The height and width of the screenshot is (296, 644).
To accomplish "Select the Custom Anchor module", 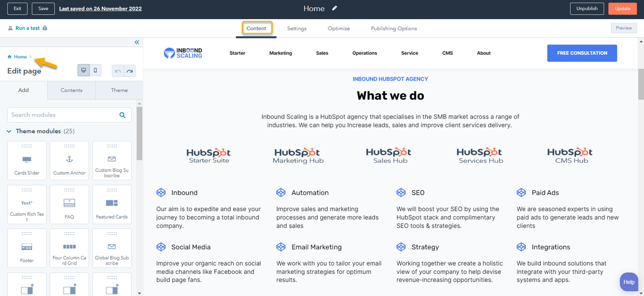I will (x=69, y=160).
